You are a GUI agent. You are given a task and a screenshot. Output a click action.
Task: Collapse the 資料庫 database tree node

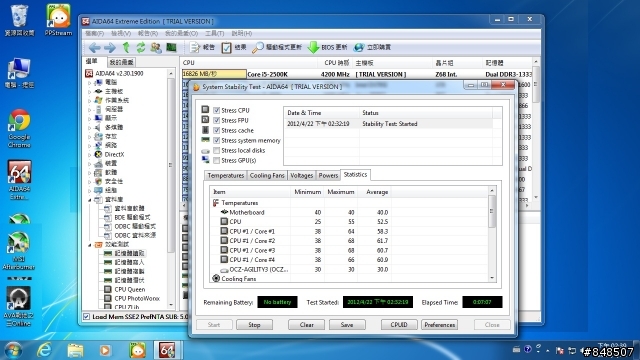click(90, 200)
